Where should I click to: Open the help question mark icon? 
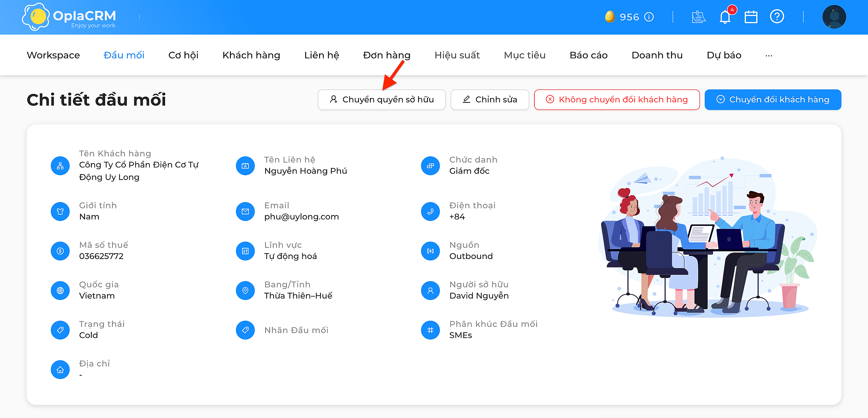777,17
